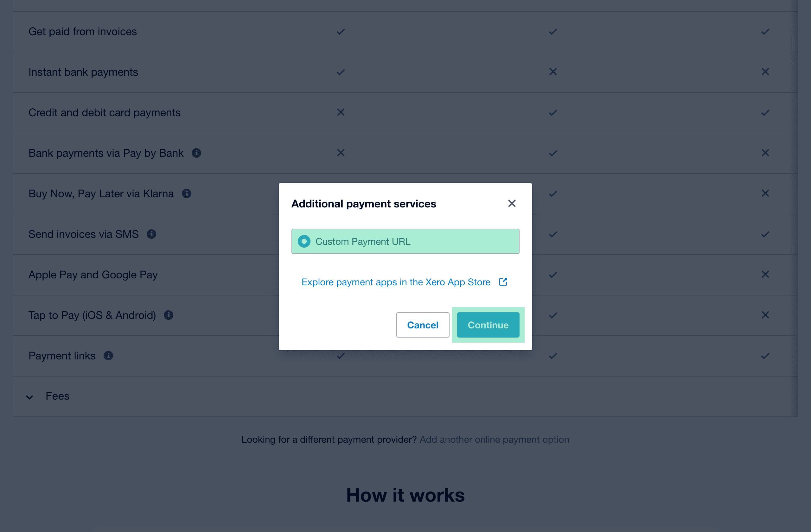811x532 pixels.
Task: Show info for Bank payments via Pay by Bank
Action: click(196, 153)
